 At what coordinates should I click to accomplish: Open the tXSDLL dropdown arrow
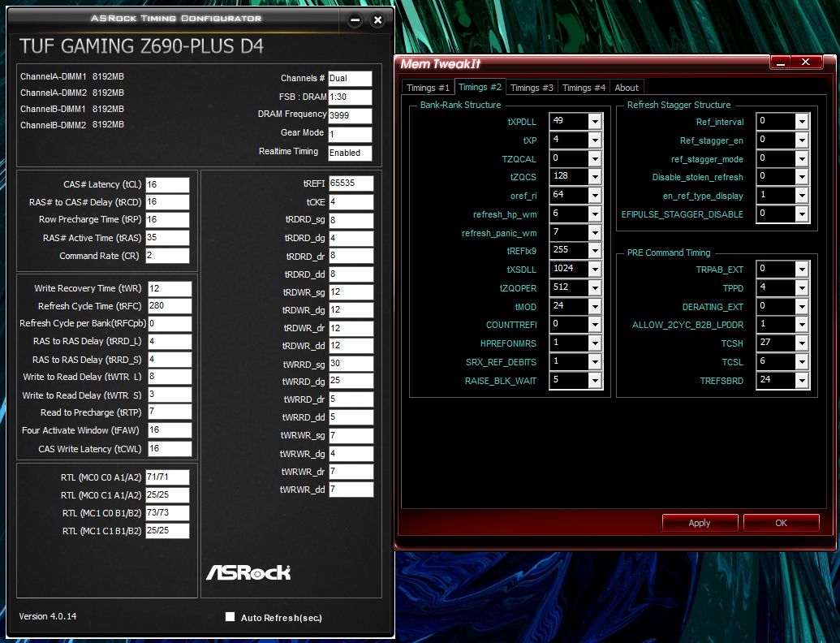point(595,270)
